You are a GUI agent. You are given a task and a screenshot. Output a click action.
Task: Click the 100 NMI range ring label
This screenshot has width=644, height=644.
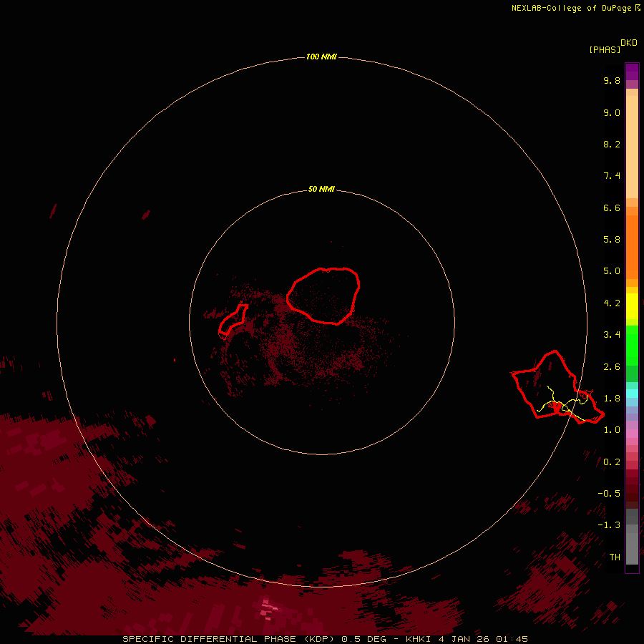(321, 57)
